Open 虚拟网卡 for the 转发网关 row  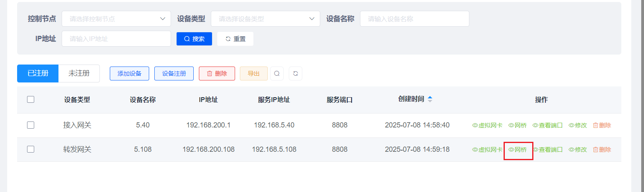tap(487, 149)
